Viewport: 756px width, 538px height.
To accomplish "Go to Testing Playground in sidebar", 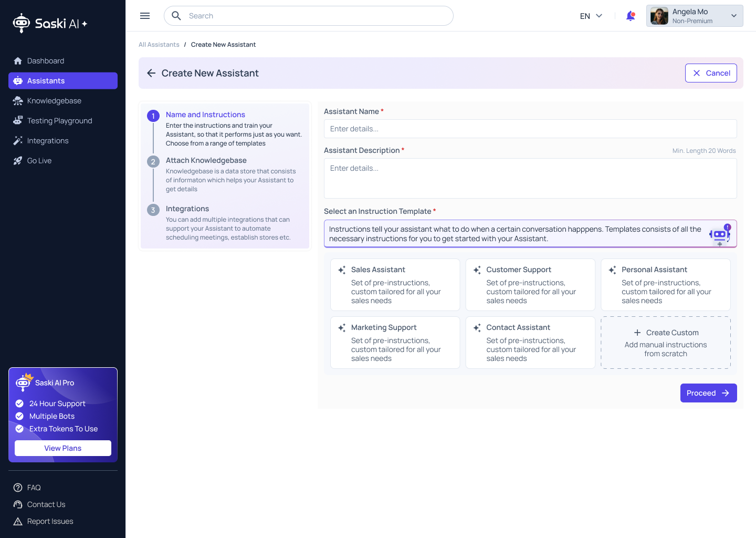I will [59, 121].
